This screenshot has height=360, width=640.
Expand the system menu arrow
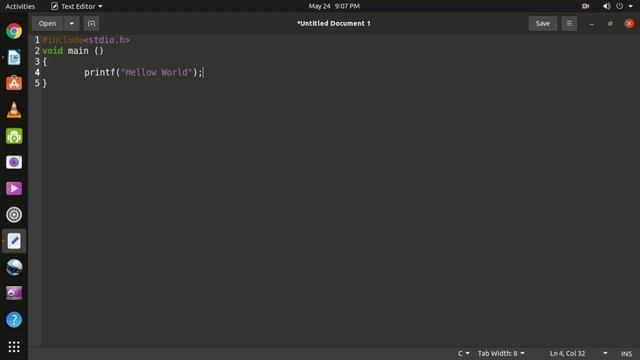(631, 6)
